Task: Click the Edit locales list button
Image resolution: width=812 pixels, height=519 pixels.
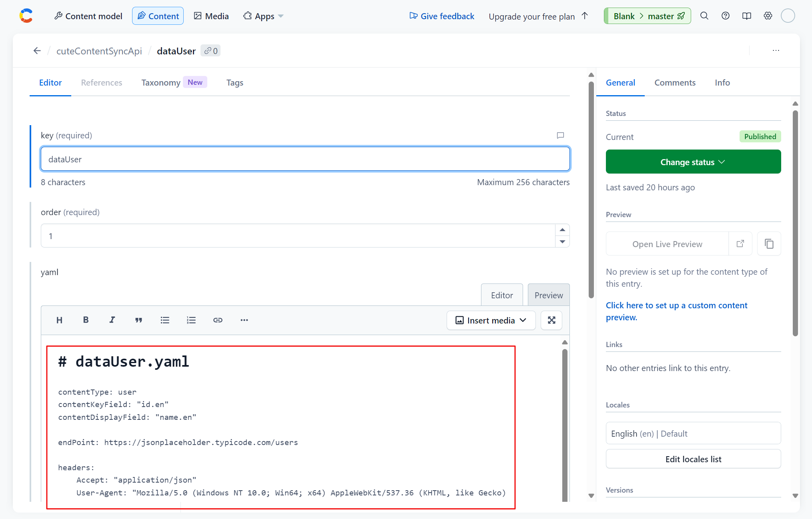Action: [693, 459]
